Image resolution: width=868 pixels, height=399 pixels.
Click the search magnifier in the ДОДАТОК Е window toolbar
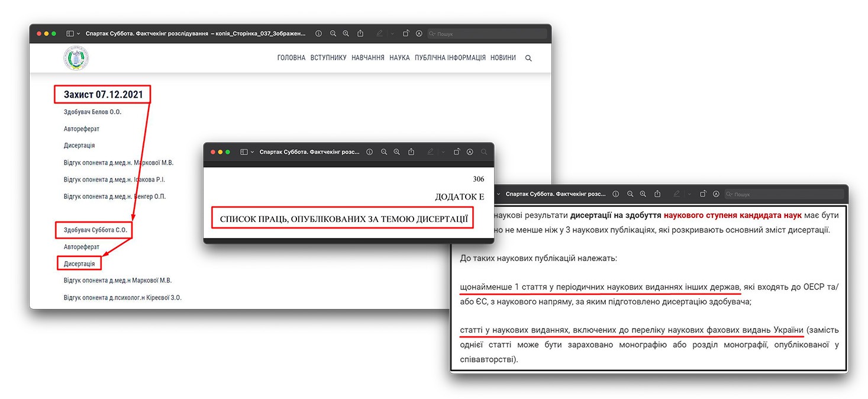click(x=484, y=152)
